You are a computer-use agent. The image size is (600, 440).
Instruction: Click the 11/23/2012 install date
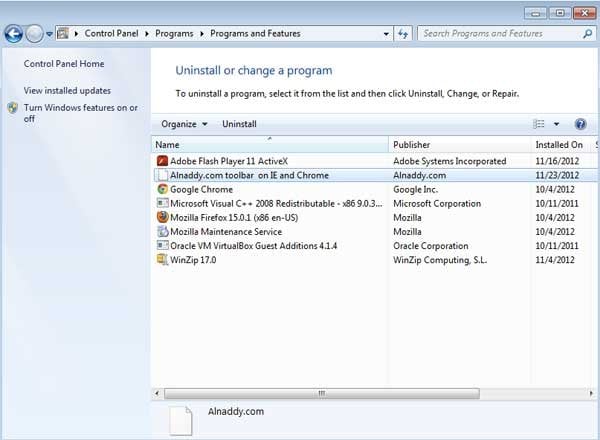(557, 175)
